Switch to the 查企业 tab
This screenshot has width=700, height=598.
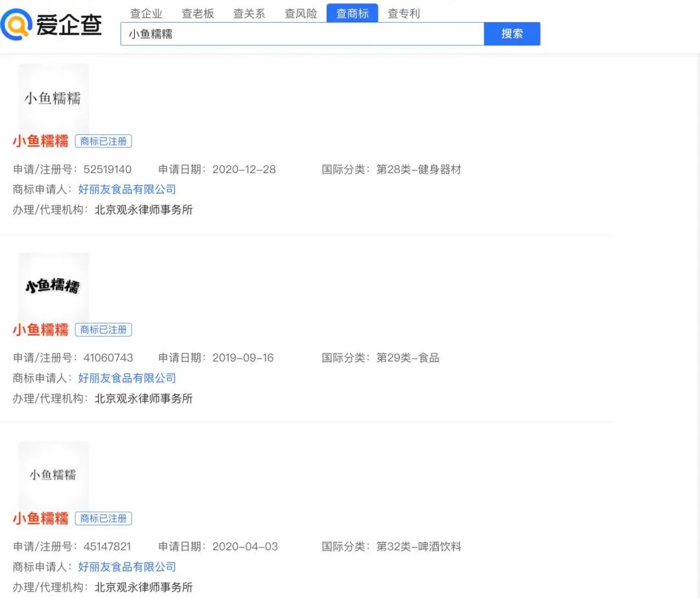[146, 14]
